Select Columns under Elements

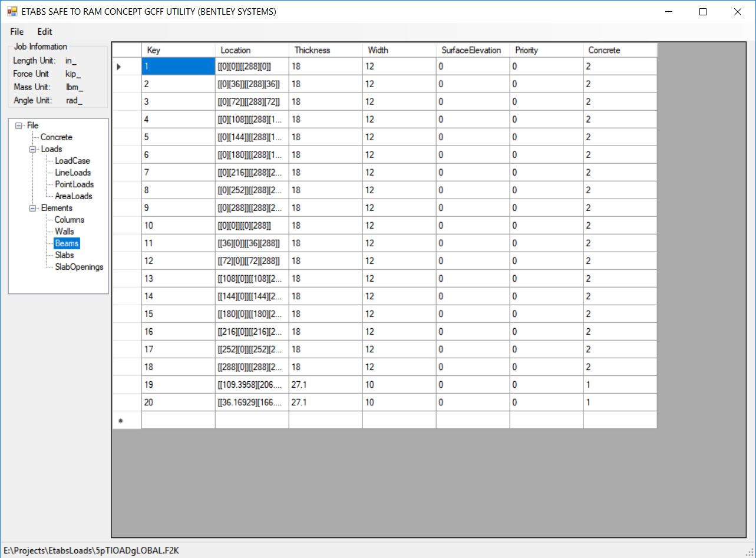[x=69, y=220]
